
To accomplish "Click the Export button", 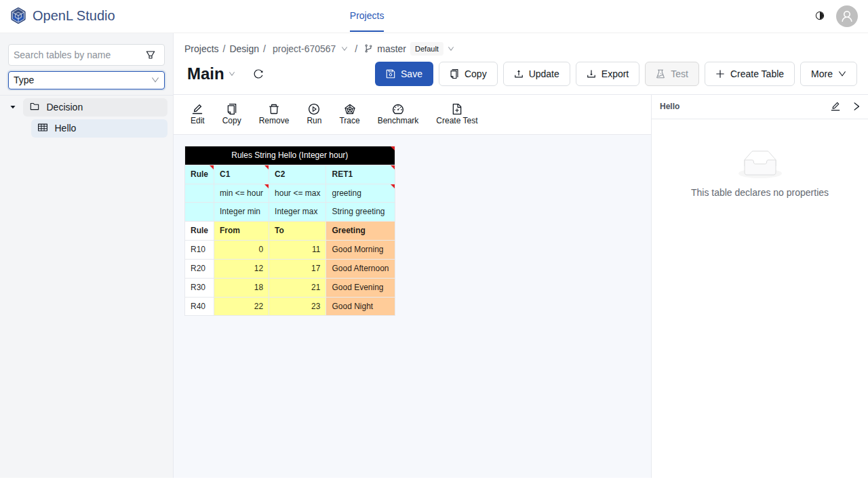I will pyautogui.click(x=608, y=74).
